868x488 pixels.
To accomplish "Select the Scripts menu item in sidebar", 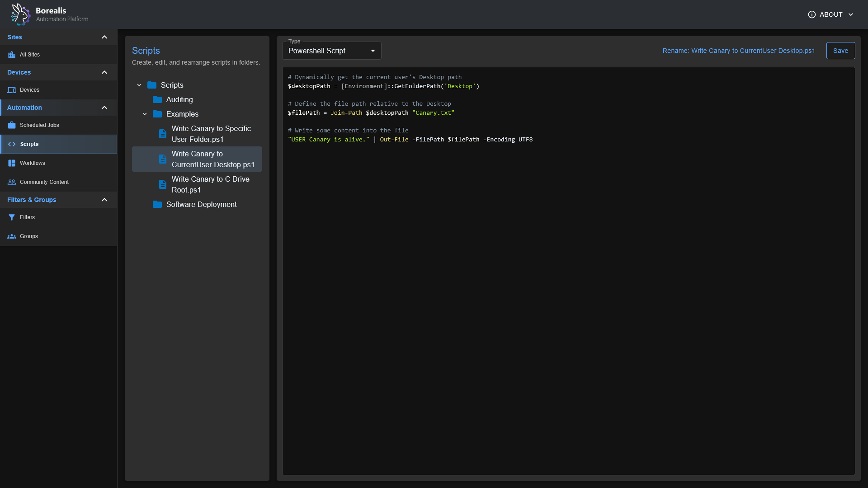I will pos(29,144).
